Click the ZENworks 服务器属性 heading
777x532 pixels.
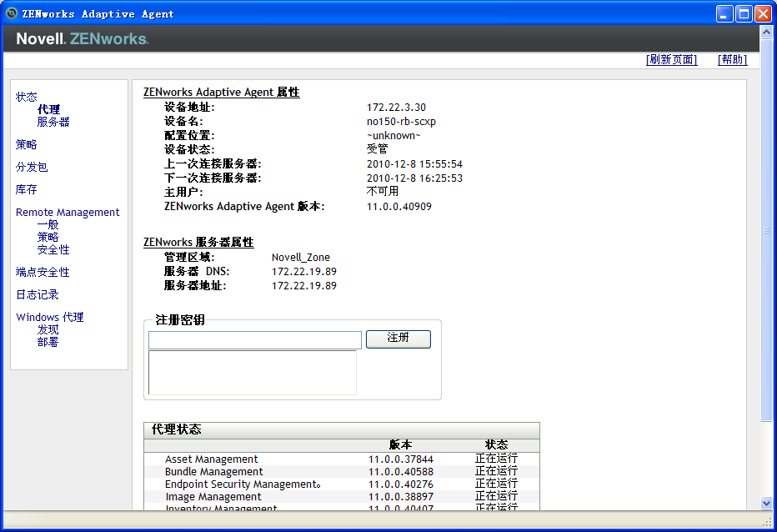tap(198, 243)
